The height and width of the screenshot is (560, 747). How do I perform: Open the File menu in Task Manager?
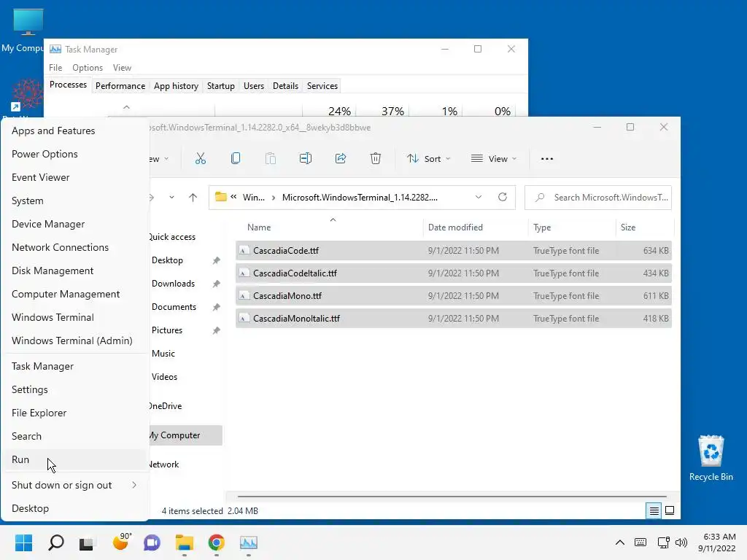55,68
